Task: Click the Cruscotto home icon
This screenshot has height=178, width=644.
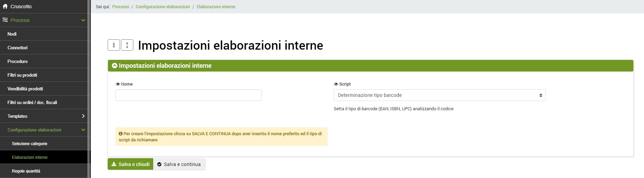Action: [5, 7]
